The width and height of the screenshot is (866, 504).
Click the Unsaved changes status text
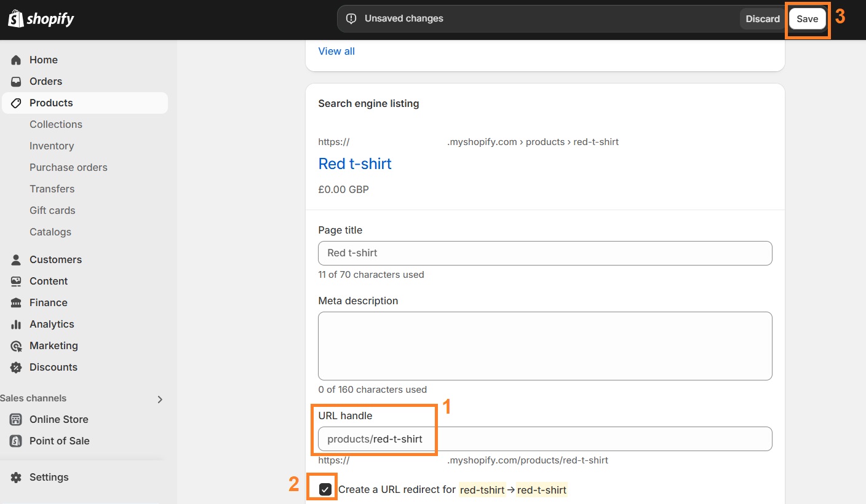pos(404,18)
